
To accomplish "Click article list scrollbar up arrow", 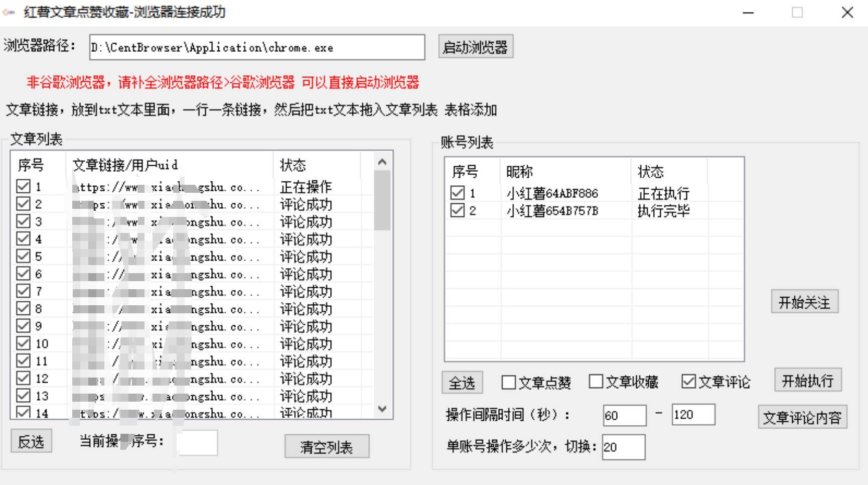I will tap(382, 162).
